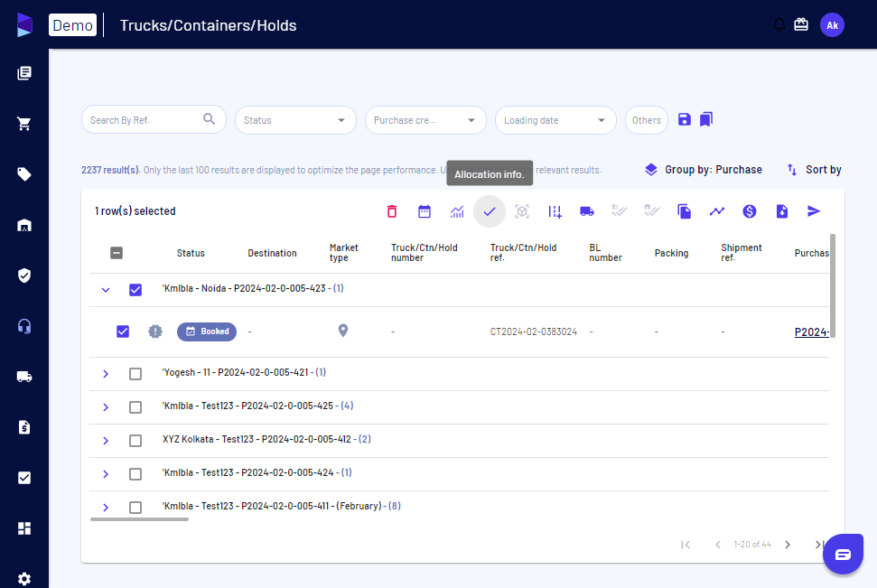Click the location pin in Booked row
Screen dimensions: 877x588
point(343,331)
